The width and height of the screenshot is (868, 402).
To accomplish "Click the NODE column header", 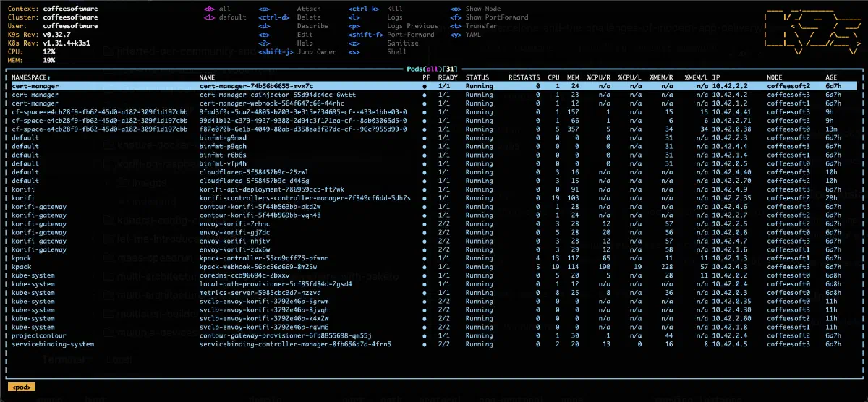I will (774, 77).
